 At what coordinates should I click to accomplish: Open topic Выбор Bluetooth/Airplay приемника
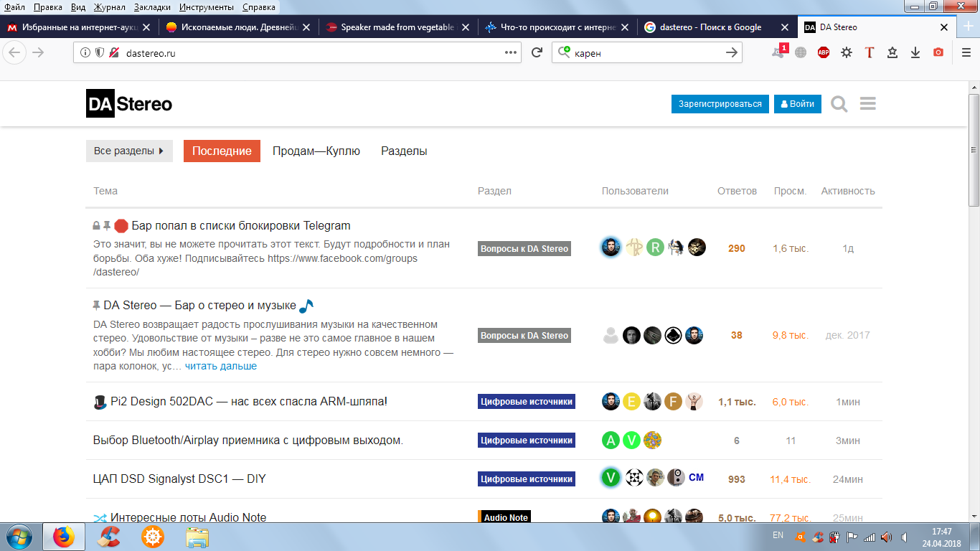(x=248, y=440)
